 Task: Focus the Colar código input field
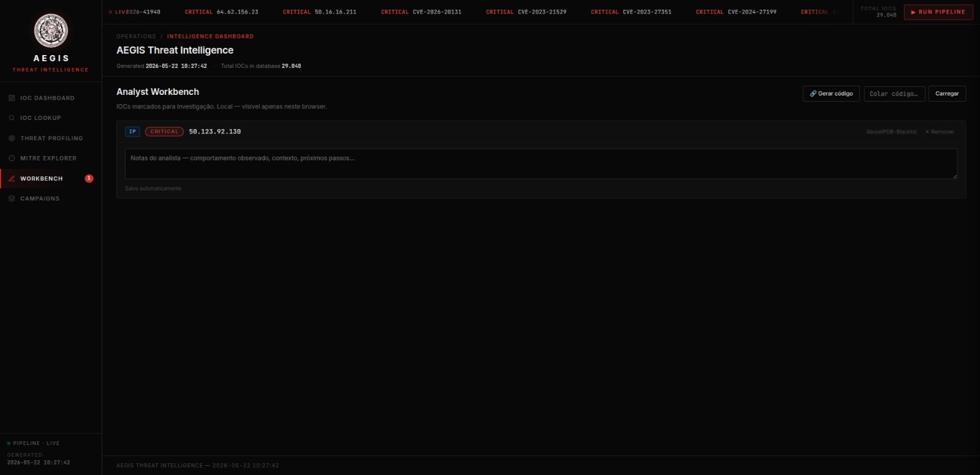click(894, 94)
